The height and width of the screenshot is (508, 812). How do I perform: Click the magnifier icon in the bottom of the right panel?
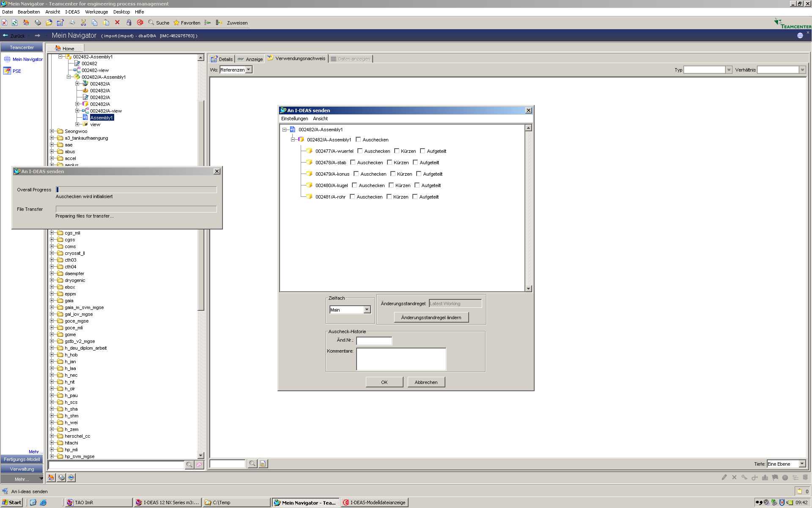pos(252,464)
